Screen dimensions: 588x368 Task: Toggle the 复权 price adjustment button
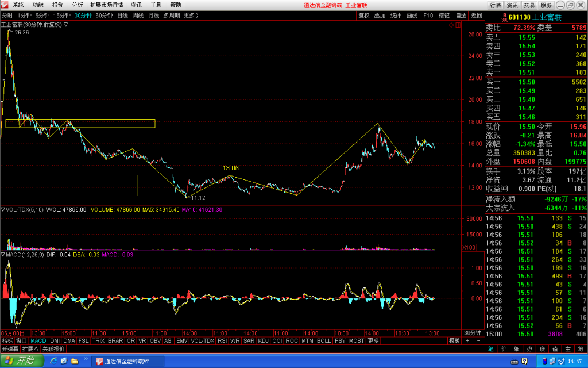pos(363,16)
